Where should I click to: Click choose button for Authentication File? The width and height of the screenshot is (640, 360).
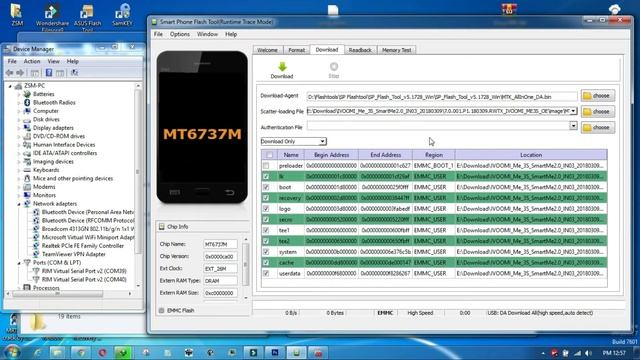pyautogui.click(x=598, y=127)
